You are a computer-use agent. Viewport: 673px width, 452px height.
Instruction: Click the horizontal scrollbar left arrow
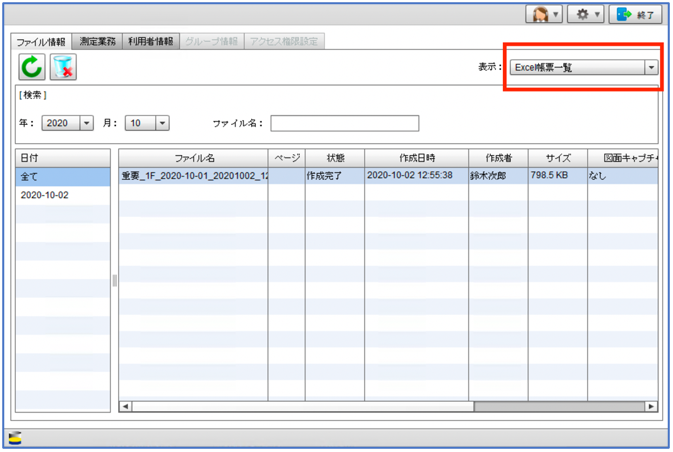click(126, 407)
